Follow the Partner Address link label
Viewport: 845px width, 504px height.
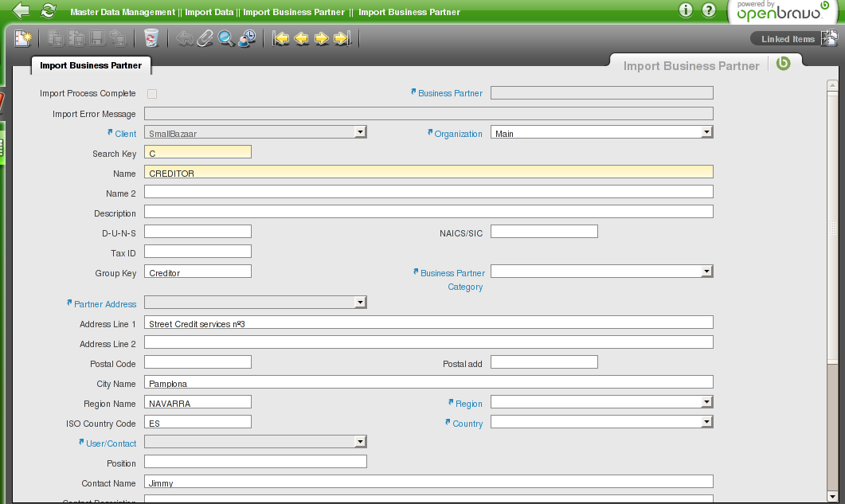click(x=105, y=304)
